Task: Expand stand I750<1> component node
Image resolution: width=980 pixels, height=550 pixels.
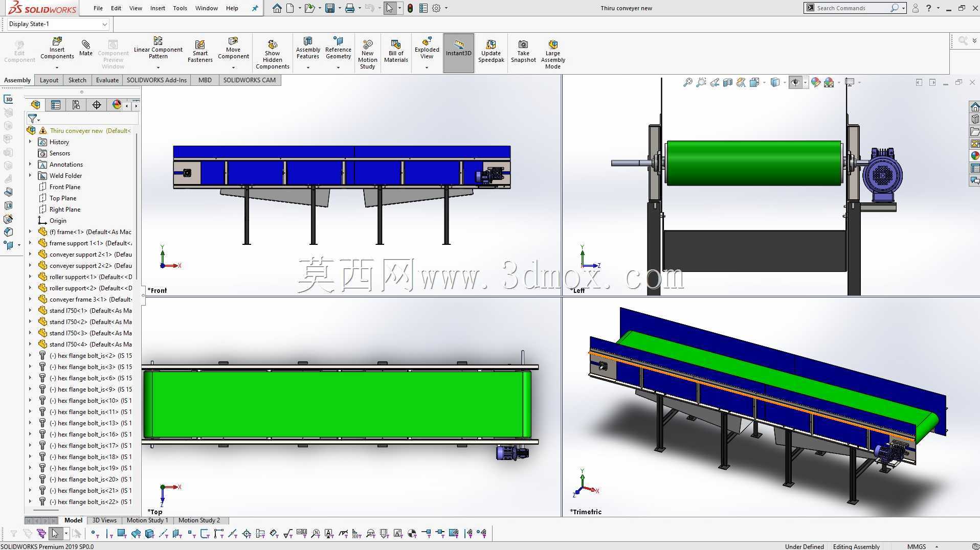Action: click(x=30, y=310)
